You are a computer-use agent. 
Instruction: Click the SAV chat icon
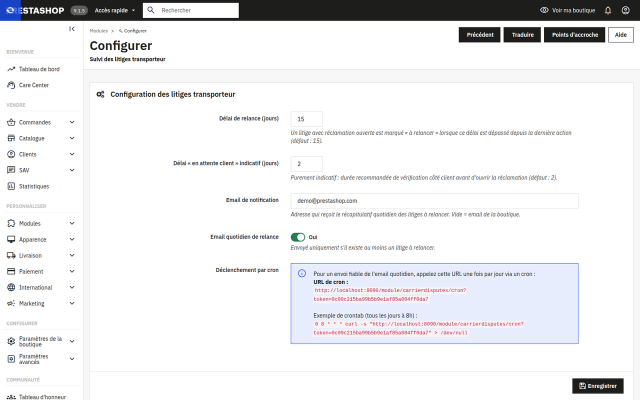[11, 170]
